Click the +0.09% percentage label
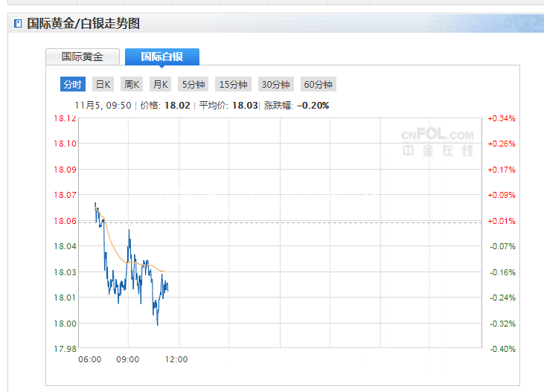This screenshot has width=544, height=392. tap(502, 195)
